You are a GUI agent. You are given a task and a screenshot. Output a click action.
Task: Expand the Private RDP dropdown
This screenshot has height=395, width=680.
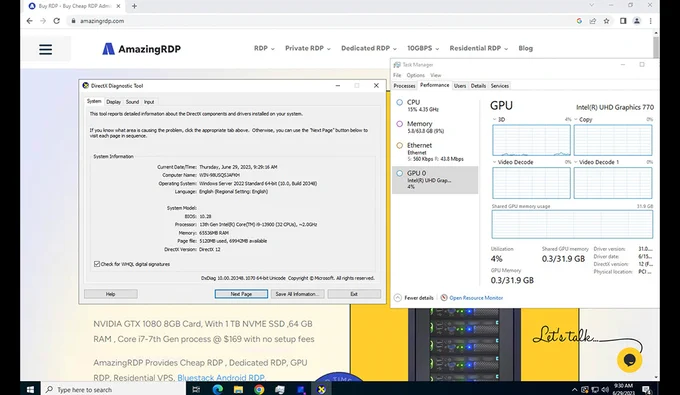[x=307, y=48]
